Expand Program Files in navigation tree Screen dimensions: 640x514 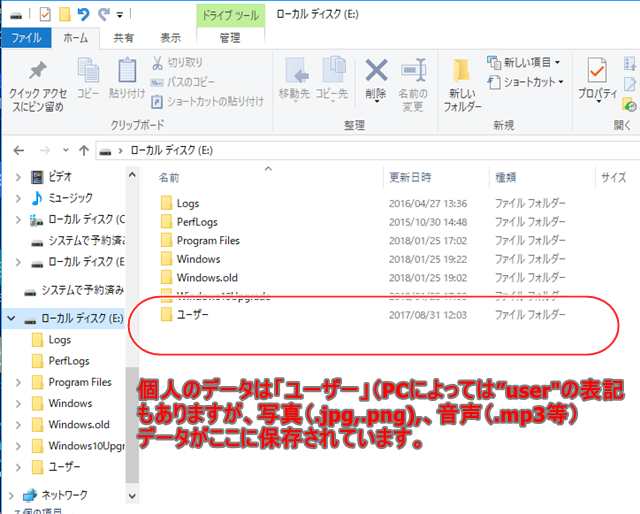(x=18, y=382)
